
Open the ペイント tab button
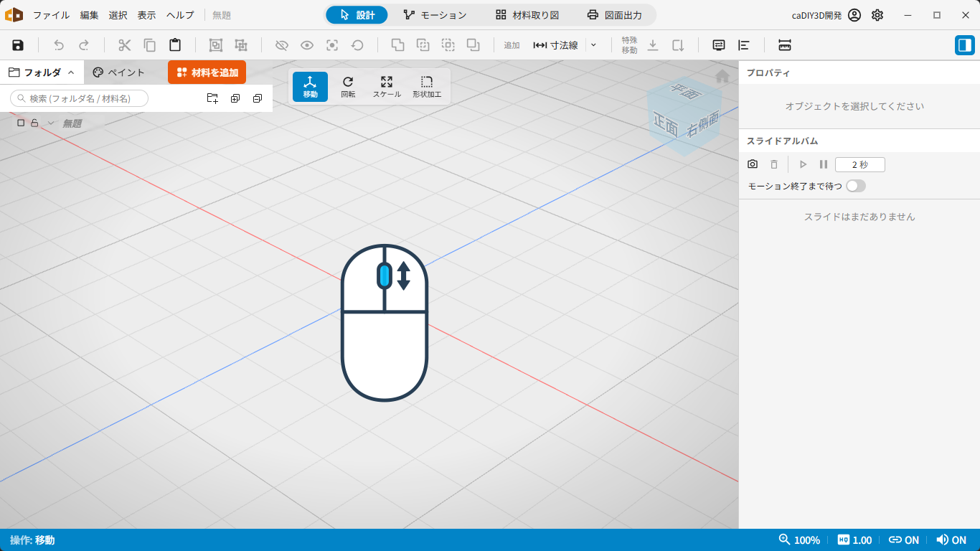tap(119, 72)
